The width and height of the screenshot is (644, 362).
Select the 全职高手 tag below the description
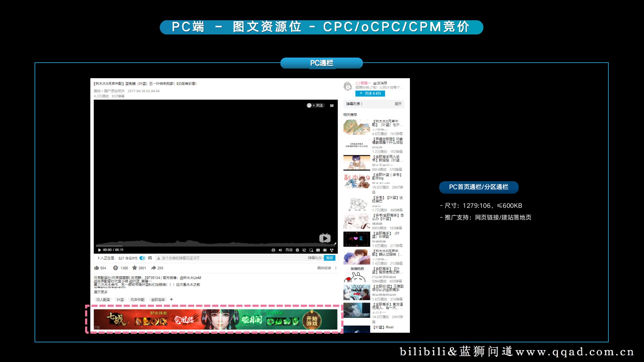[158, 299]
